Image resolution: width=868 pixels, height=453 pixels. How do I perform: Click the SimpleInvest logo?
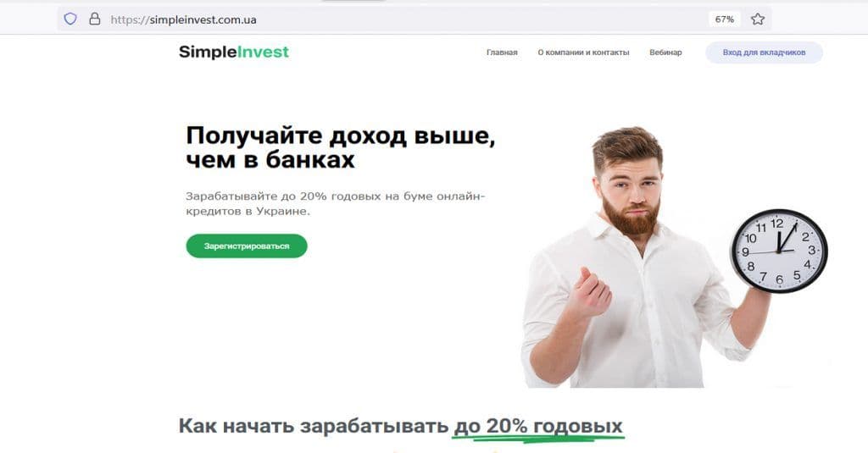pos(234,52)
